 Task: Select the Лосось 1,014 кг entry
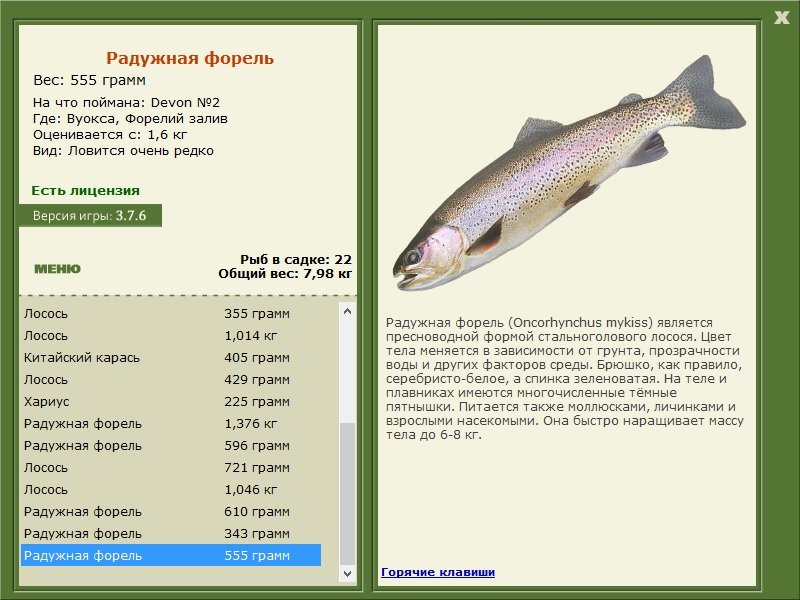coord(171,336)
